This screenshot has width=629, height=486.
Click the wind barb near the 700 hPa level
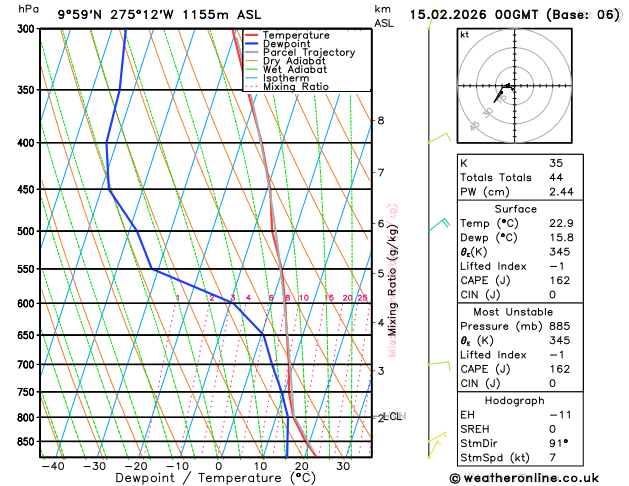(439, 366)
